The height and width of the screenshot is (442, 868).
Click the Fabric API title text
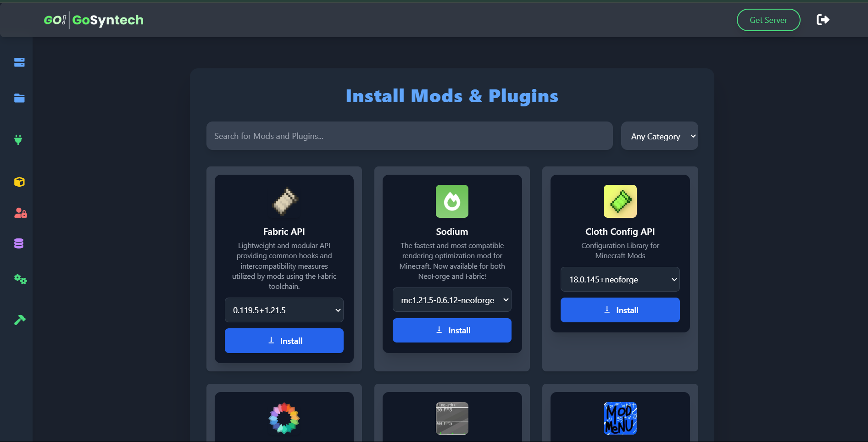284,232
